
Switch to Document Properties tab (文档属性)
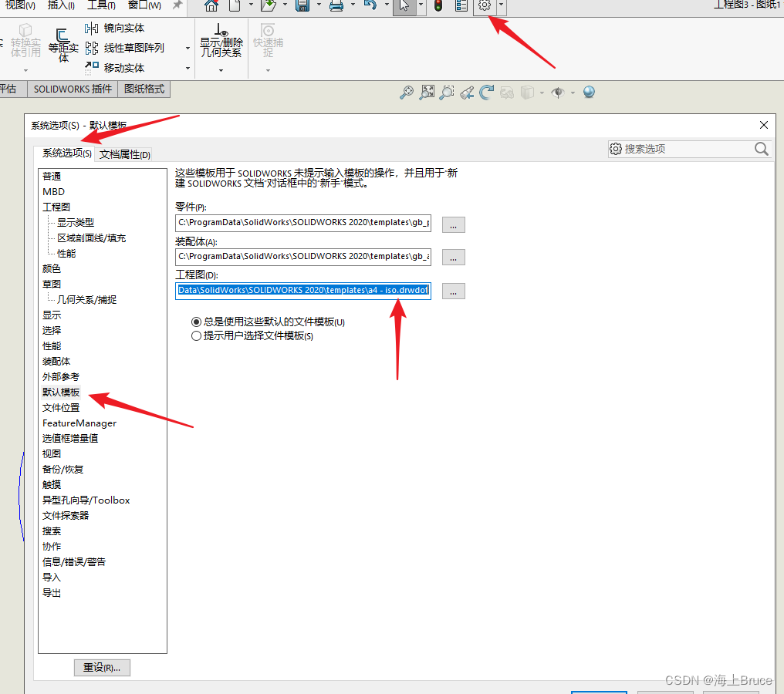[x=124, y=154]
